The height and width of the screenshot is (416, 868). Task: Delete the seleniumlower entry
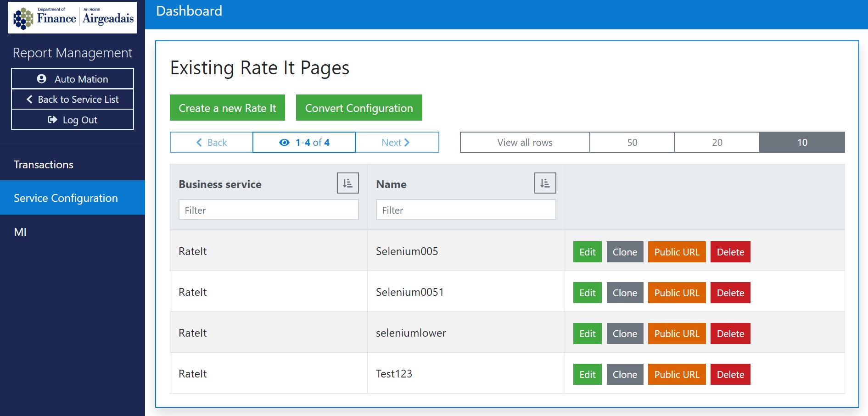[x=730, y=333]
